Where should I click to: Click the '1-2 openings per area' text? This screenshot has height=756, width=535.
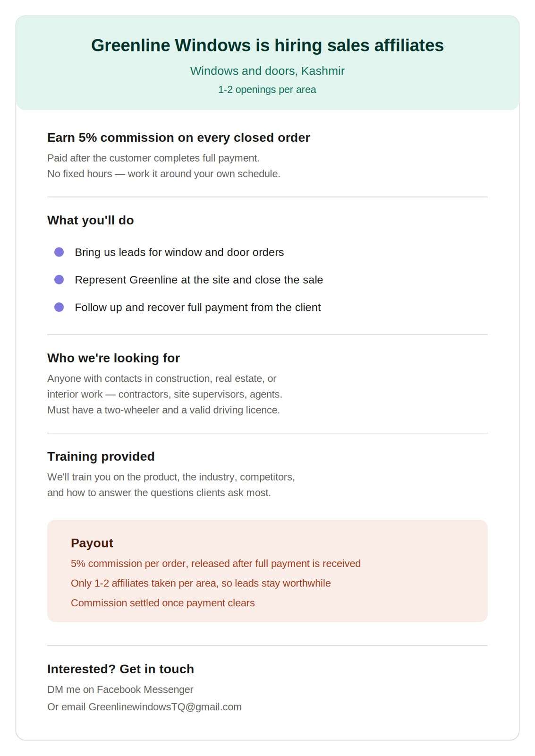coord(267,90)
